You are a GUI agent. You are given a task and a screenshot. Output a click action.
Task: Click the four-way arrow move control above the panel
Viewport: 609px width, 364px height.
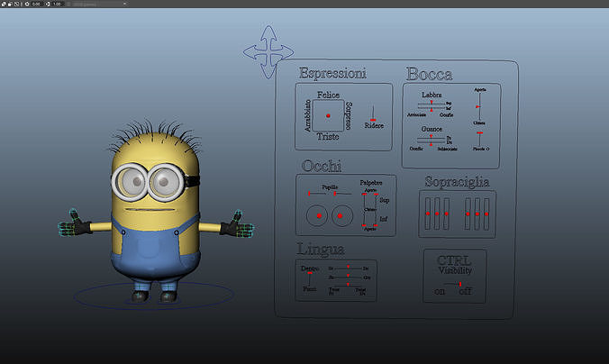point(268,52)
